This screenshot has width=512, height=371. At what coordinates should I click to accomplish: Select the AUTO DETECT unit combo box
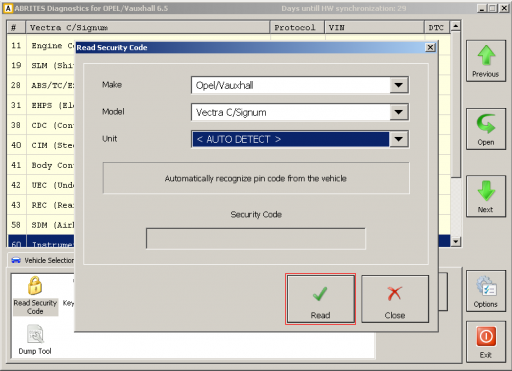tap(300, 139)
